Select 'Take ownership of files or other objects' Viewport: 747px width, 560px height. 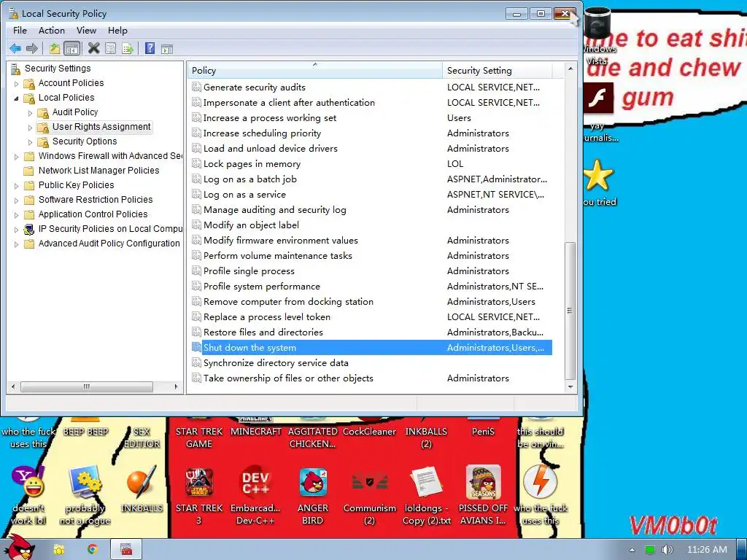click(288, 378)
